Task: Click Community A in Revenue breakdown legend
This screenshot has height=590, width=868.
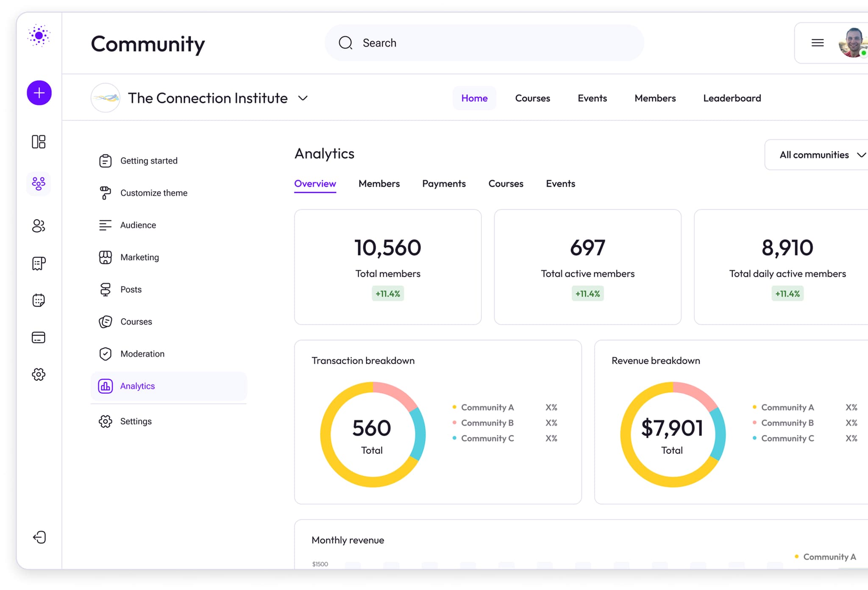Action: point(787,407)
